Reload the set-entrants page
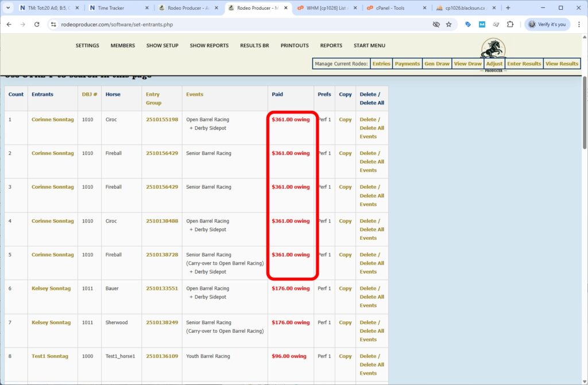Screen dimensions: 588x385 pos(36,25)
